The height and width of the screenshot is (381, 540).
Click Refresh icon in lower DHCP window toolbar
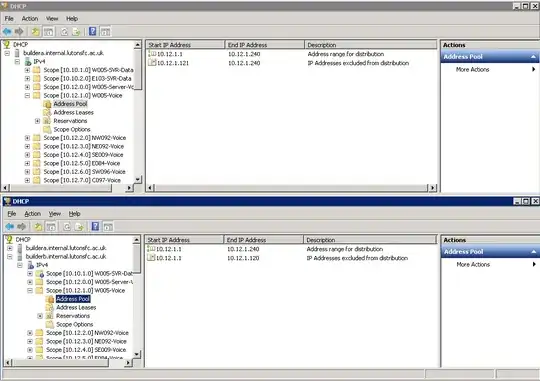coord(67,227)
